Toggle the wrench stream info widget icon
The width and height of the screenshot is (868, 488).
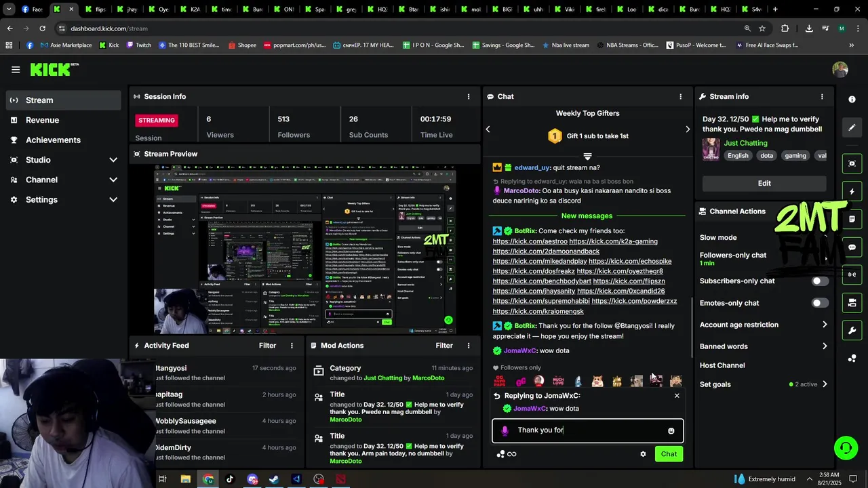tap(852, 330)
